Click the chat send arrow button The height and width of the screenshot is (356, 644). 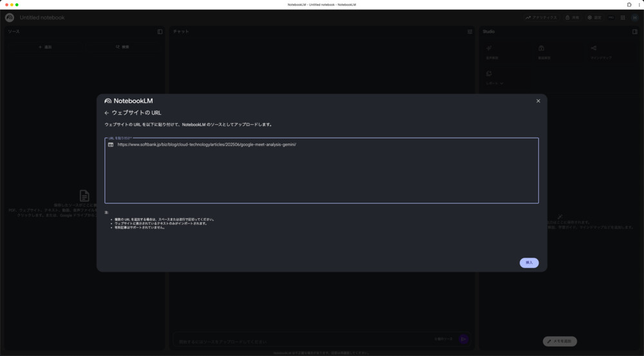coord(463,339)
